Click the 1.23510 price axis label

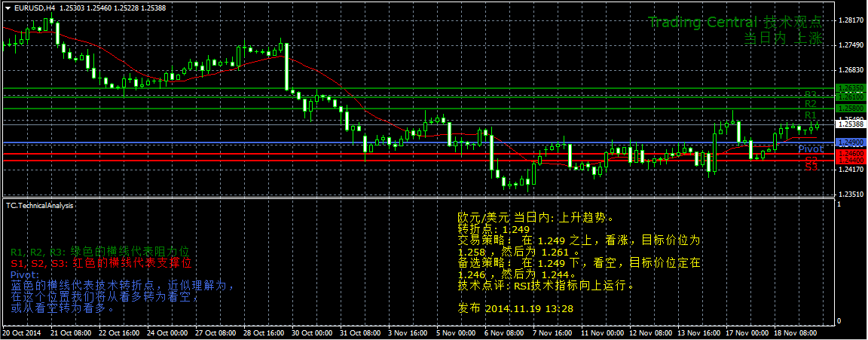click(852, 195)
